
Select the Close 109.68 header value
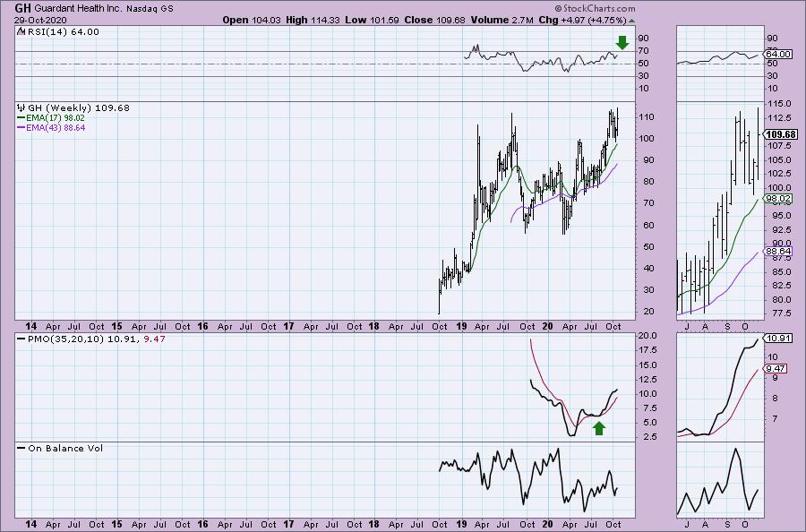coord(434,20)
